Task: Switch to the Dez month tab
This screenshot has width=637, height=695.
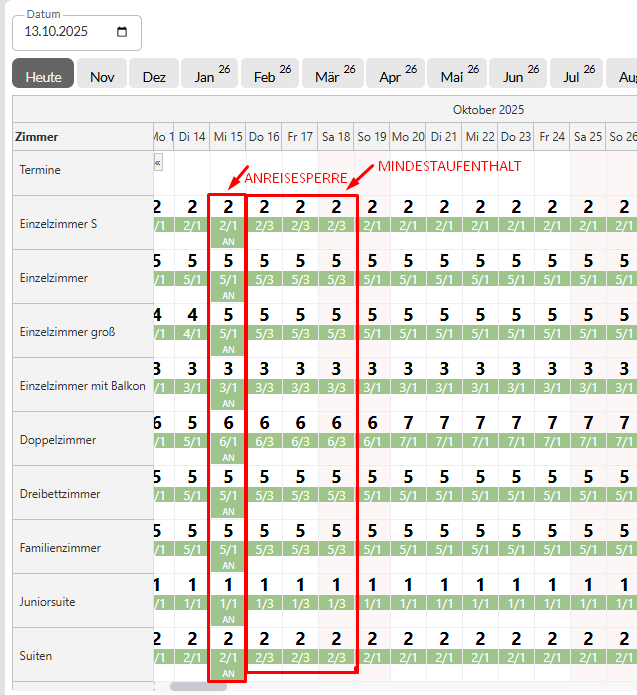Action: 154,76
